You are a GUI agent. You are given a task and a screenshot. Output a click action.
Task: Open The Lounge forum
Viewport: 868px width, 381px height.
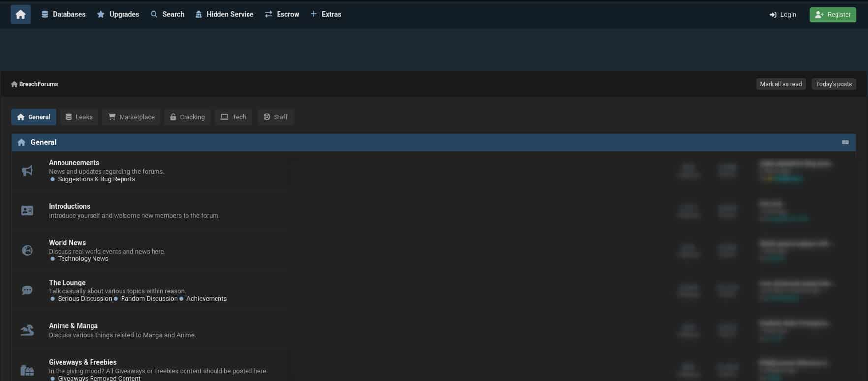click(67, 283)
